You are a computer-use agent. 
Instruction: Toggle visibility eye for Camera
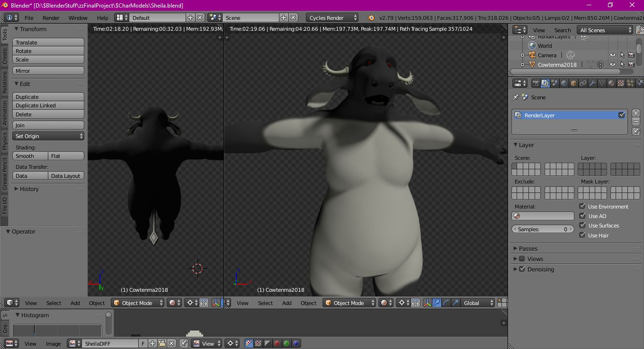pos(612,55)
